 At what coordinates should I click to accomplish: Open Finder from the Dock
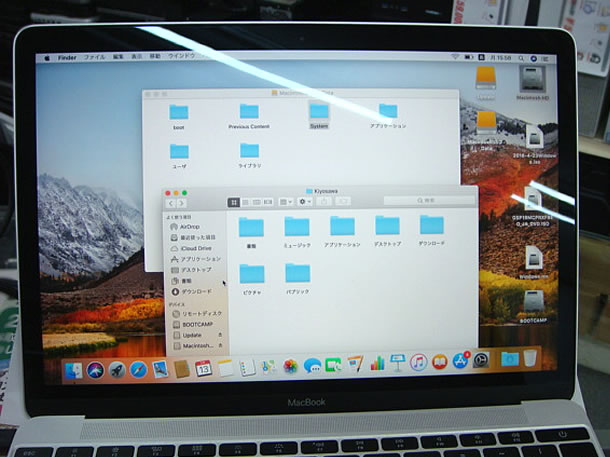[73, 370]
